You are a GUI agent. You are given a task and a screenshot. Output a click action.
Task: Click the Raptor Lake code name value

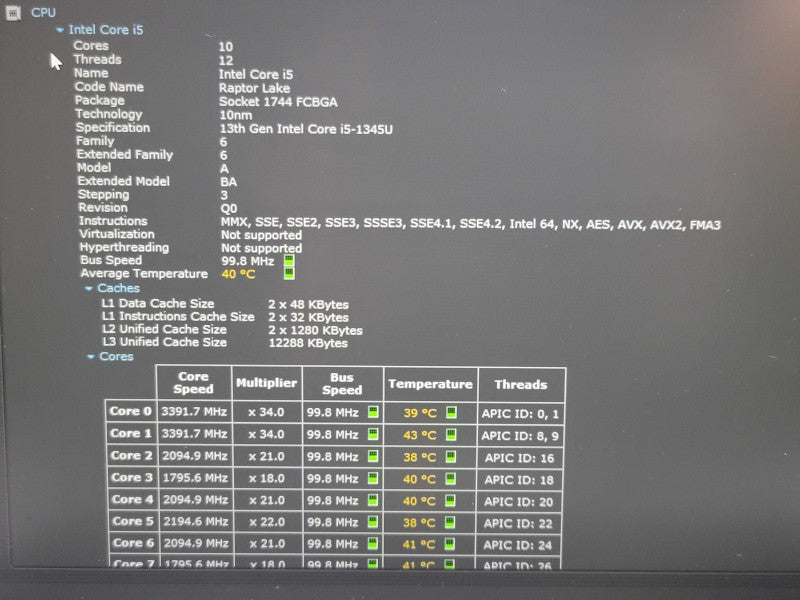click(x=254, y=88)
